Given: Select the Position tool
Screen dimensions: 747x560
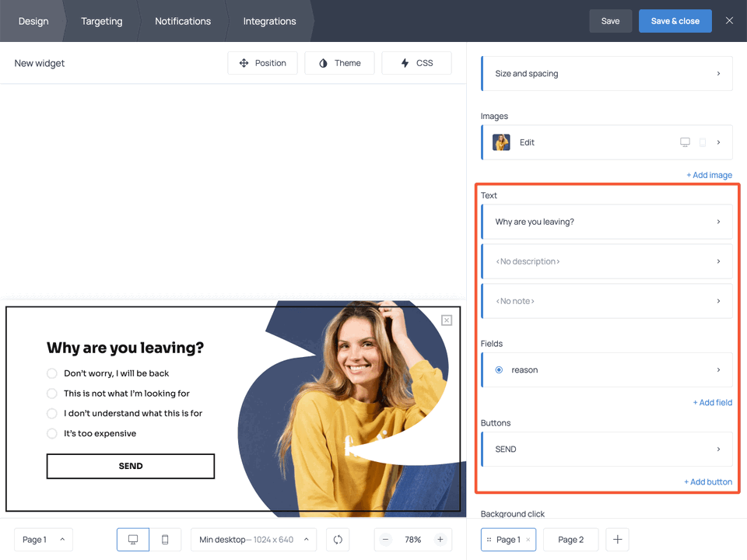Looking at the screenshot, I should (262, 63).
